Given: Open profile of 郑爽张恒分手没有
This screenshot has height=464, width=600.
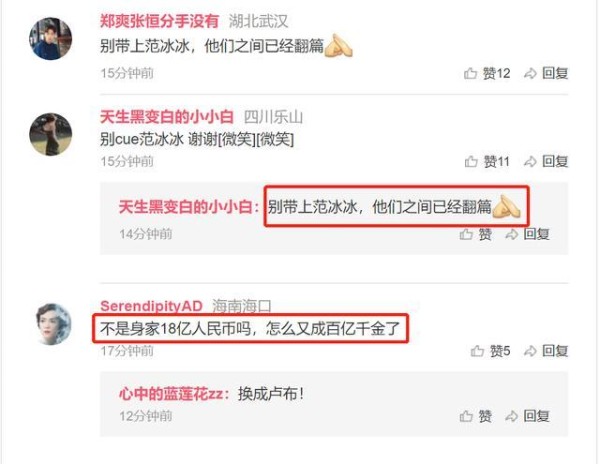Looking at the screenshot, I should [x=159, y=21].
